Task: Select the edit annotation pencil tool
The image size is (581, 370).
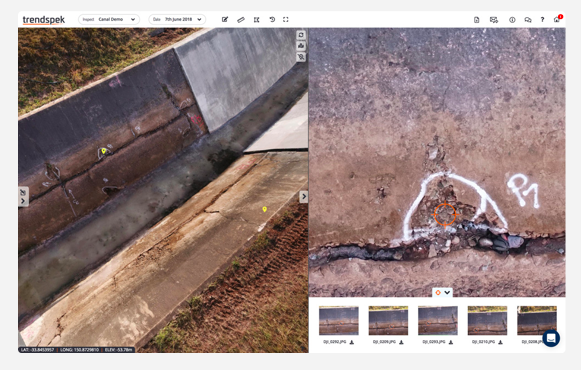Action: 225,20
